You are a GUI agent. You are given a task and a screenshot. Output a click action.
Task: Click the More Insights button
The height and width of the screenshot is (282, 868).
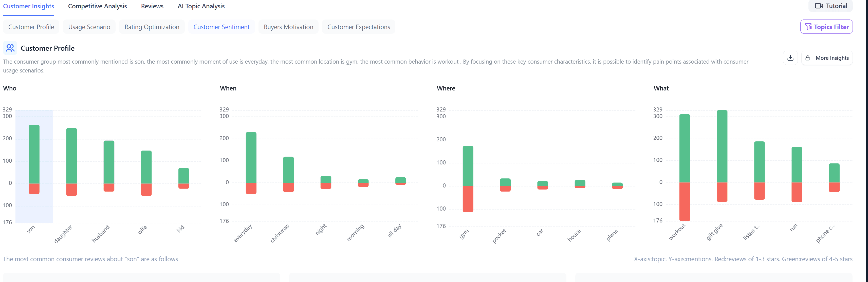click(x=832, y=58)
